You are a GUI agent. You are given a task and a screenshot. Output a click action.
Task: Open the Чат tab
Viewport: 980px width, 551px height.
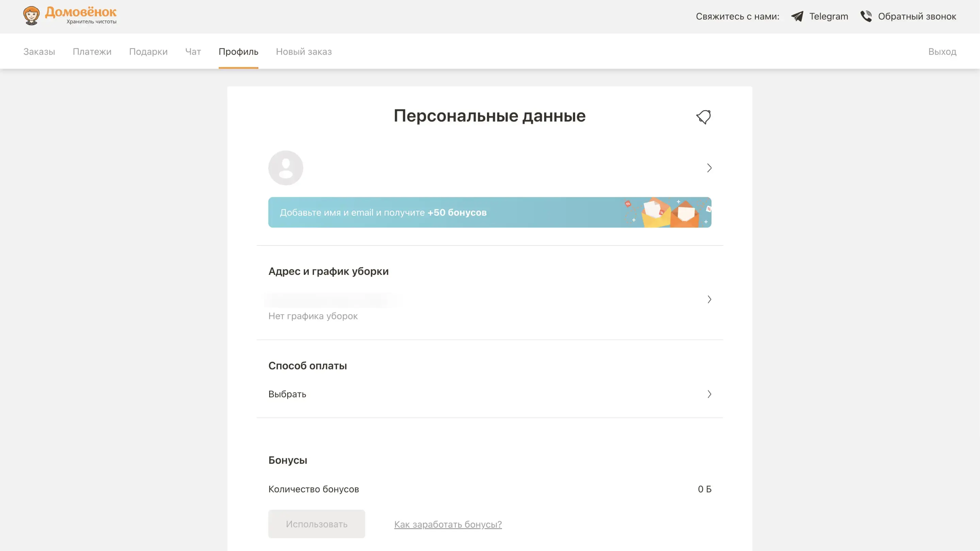point(193,51)
